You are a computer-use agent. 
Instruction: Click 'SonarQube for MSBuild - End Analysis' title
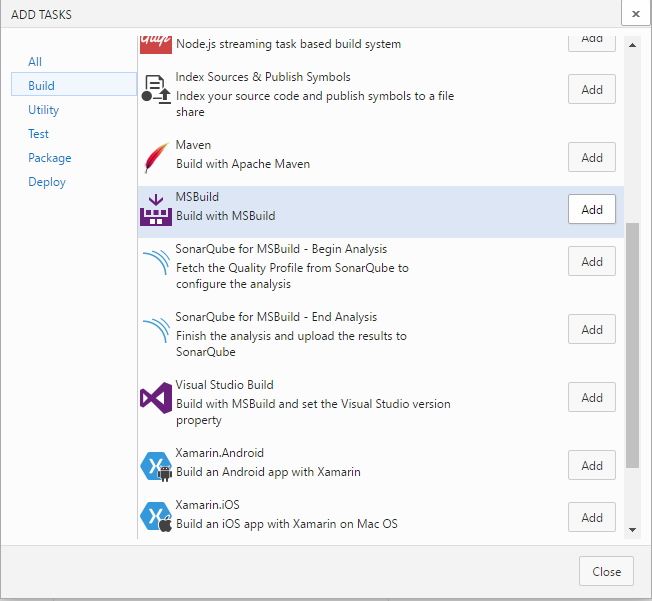pyautogui.click(x=276, y=317)
